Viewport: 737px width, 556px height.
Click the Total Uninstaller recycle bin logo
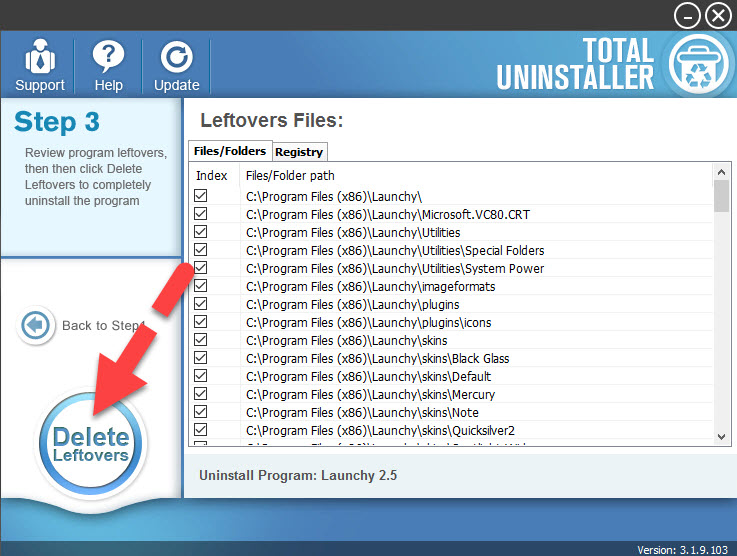(698, 65)
